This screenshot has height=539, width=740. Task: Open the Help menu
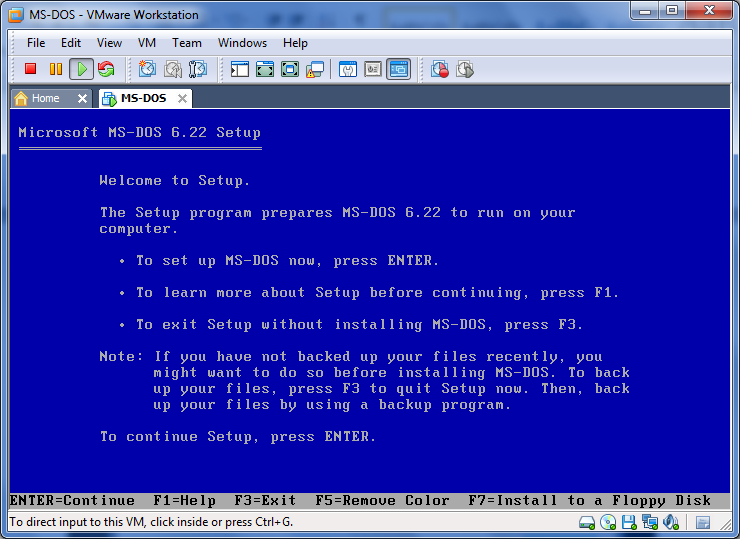pyautogui.click(x=295, y=43)
